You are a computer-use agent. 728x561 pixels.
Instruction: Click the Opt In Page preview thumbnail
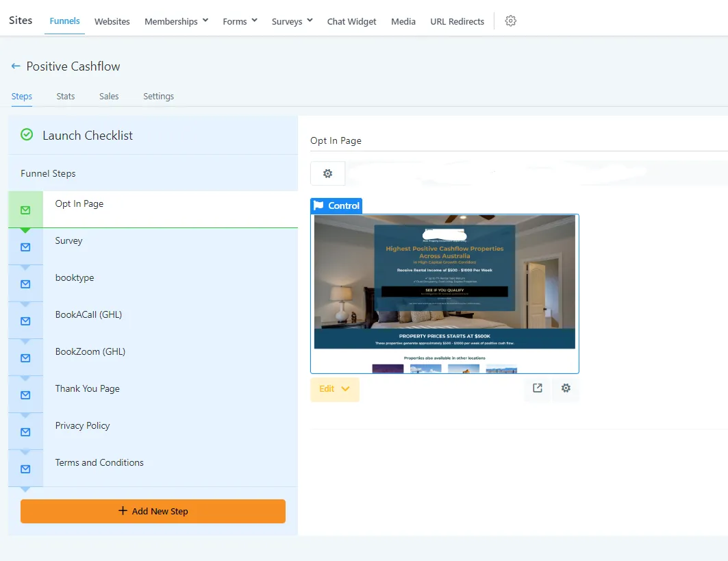[x=444, y=293]
